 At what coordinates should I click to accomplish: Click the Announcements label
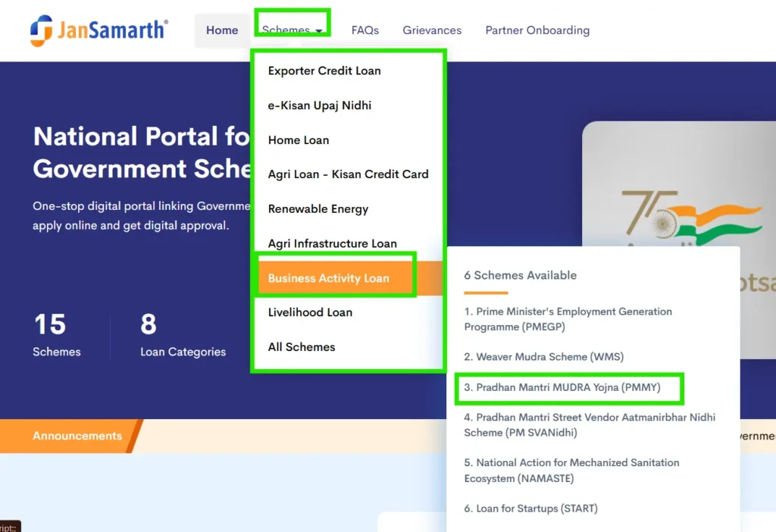(77, 436)
